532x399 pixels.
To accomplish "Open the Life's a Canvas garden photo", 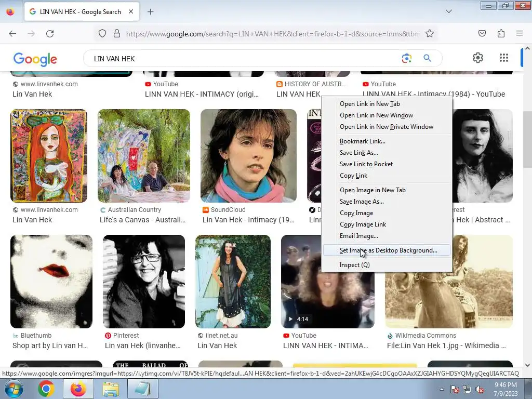I will (144, 156).
